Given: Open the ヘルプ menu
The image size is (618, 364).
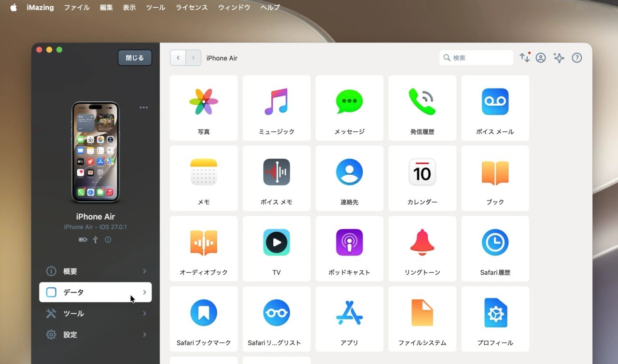Looking at the screenshot, I should 270,7.
